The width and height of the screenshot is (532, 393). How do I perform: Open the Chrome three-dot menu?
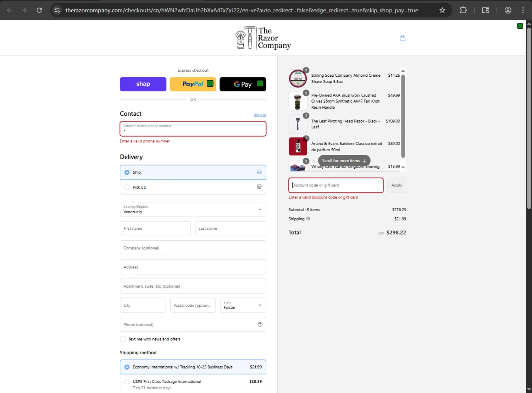(523, 10)
